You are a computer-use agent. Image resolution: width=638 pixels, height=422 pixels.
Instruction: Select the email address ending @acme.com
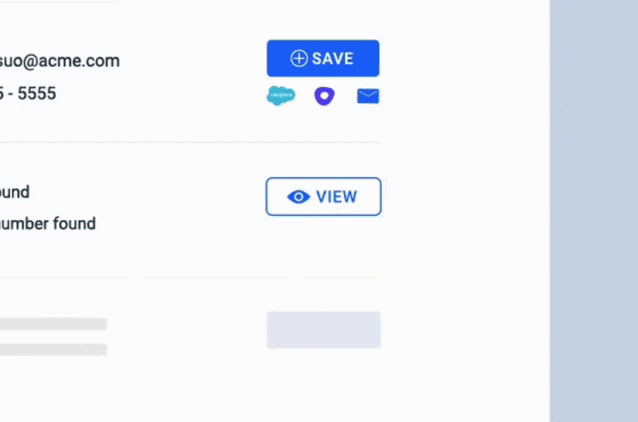(59, 61)
